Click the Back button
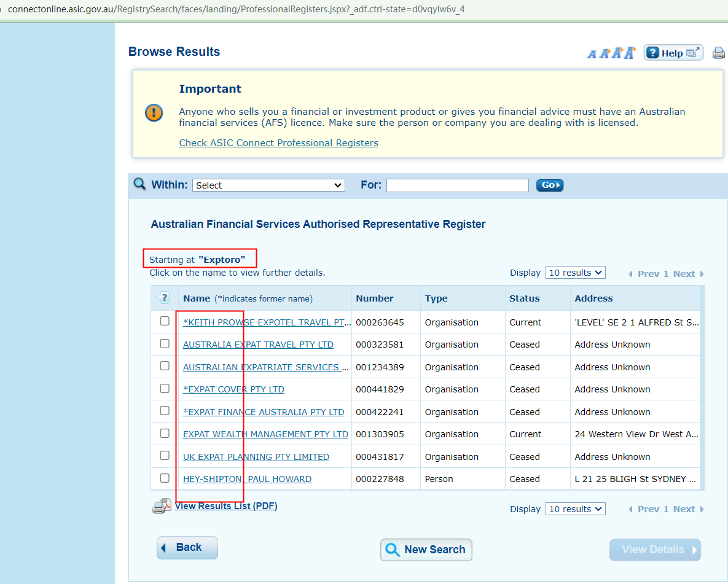728x584 pixels. tap(187, 548)
